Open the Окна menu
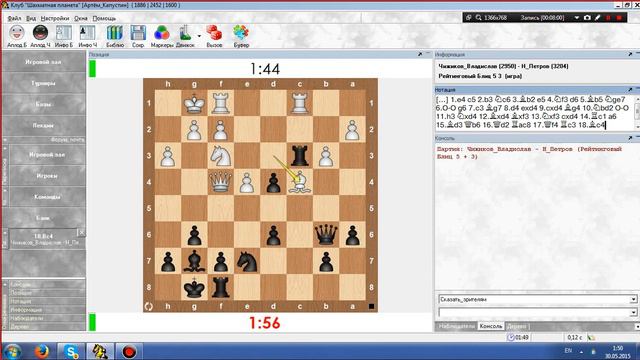This screenshot has height=360, width=640. (x=81, y=18)
